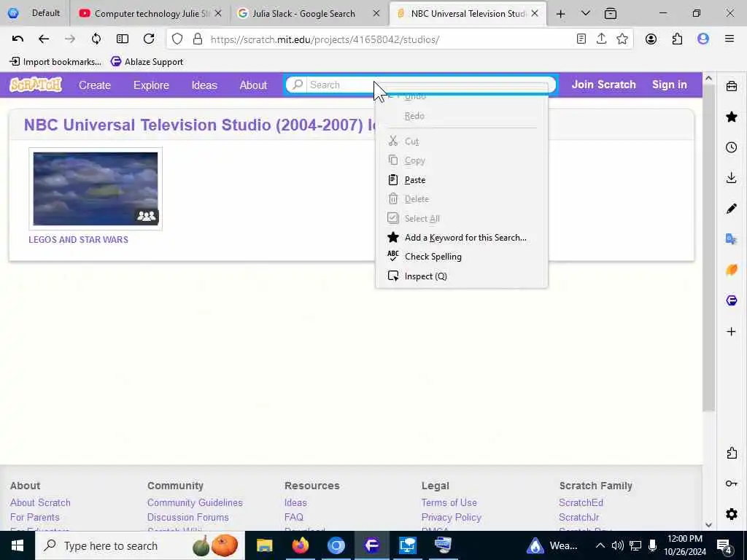Open the Explore link in Scratch navbar
The height and width of the screenshot is (560, 747).
(x=151, y=85)
